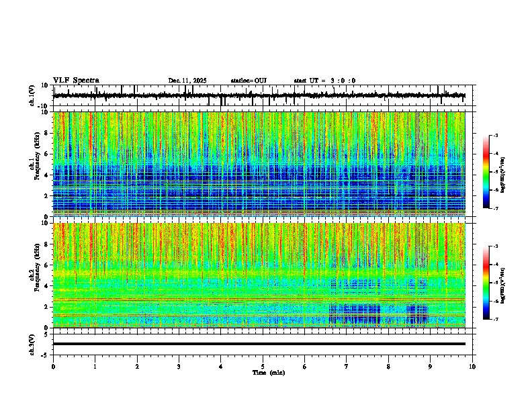Screen dimensions: 532x411
Task: Click the ch.1 frequency tick "4"
Action: pyautogui.click(x=48, y=175)
